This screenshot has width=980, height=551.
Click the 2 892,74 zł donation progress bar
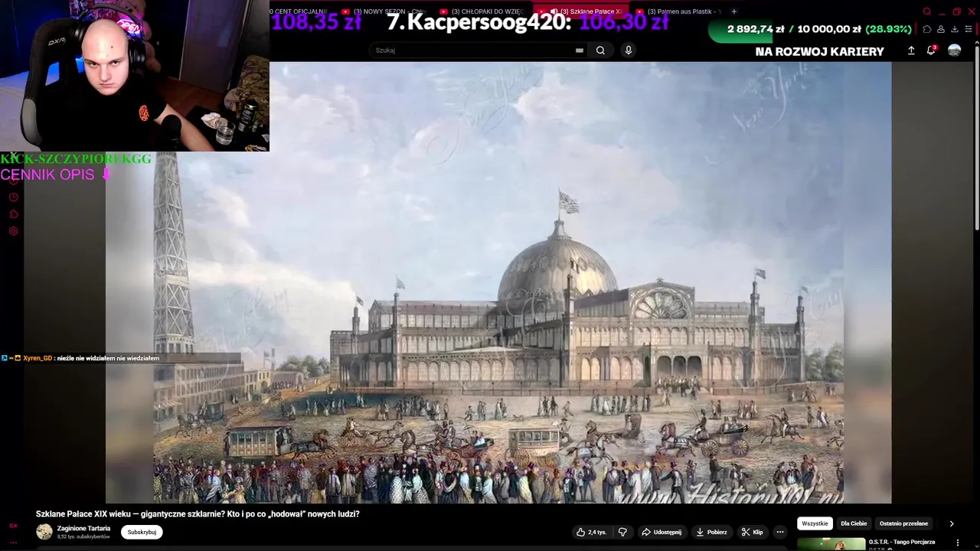tap(811, 29)
